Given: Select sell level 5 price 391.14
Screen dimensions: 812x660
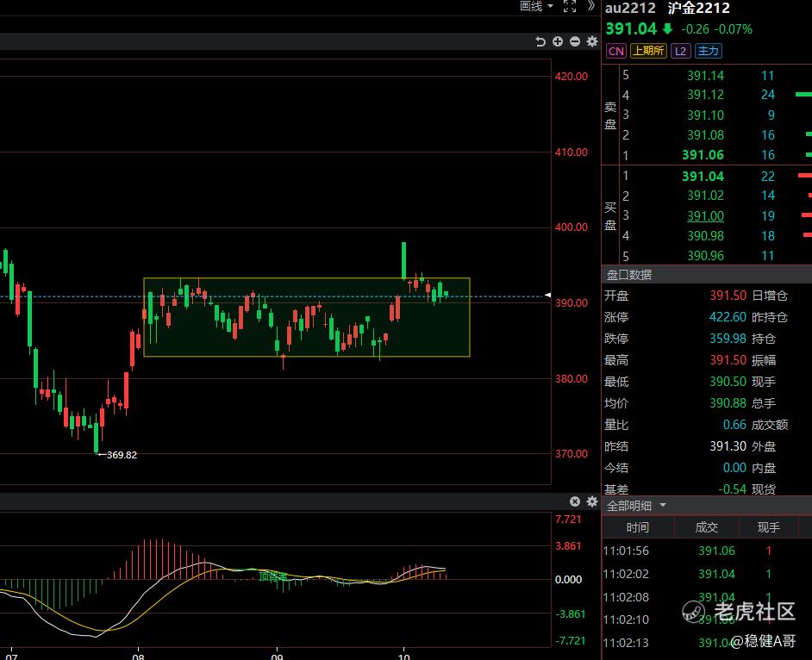Looking at the screenshot, I should 705,76.
